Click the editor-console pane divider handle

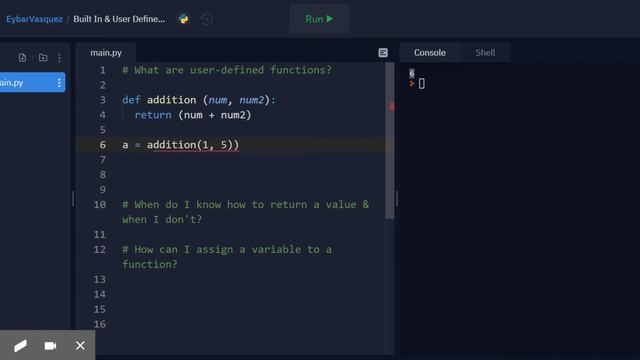pos(397,199)
